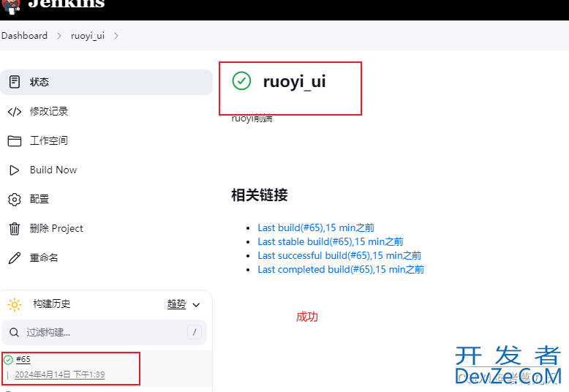Click the 构建历史 heading text

point(51,304)
